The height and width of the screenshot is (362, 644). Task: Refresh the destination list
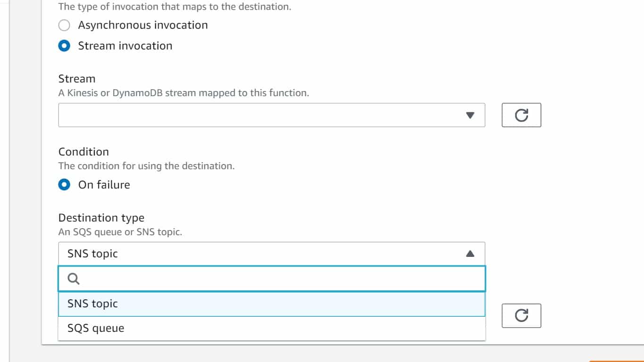pos(521,315)
